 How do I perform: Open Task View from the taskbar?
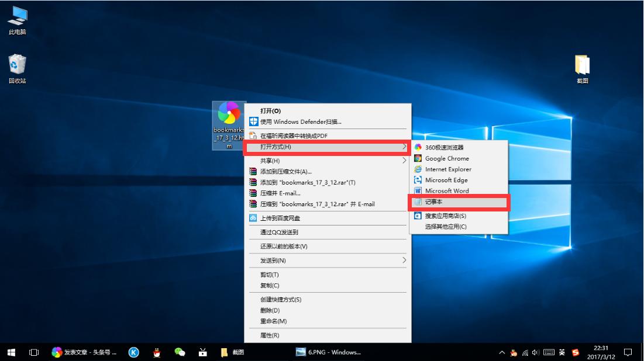[x=34, y=352]
